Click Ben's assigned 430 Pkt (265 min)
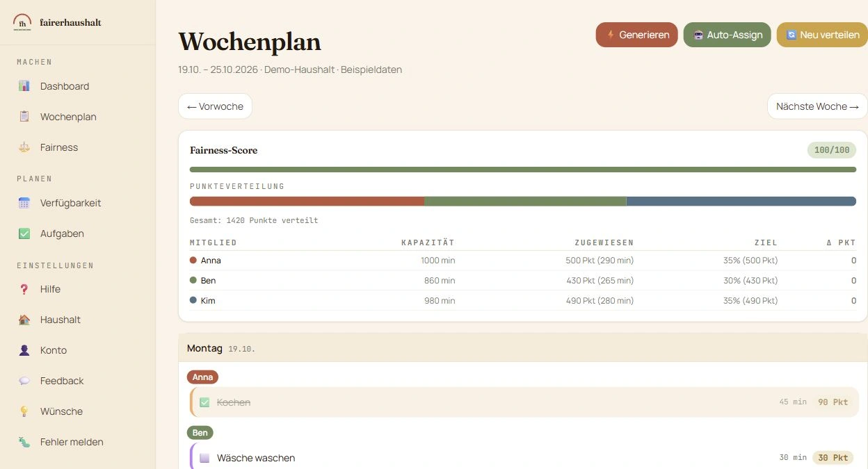This screenshot has width=868, height=469. click(600, 281)
